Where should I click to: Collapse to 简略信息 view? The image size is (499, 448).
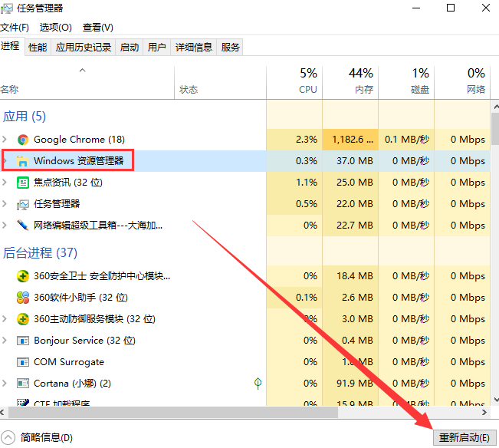click(38, 437)
